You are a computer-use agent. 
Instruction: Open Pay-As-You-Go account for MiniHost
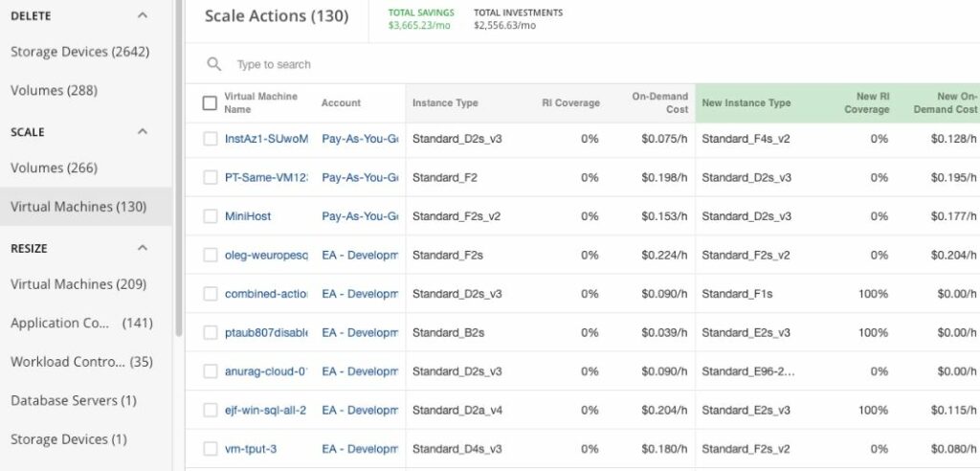[x=360, y=216]
